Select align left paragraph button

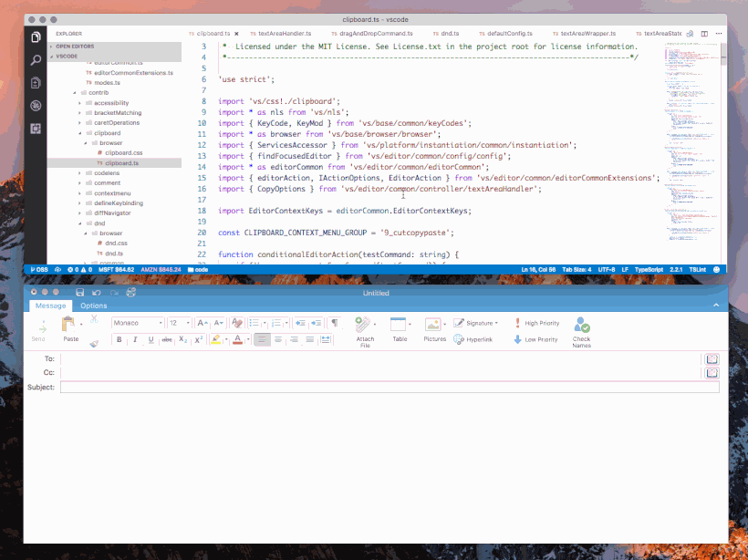click(262, 339)
